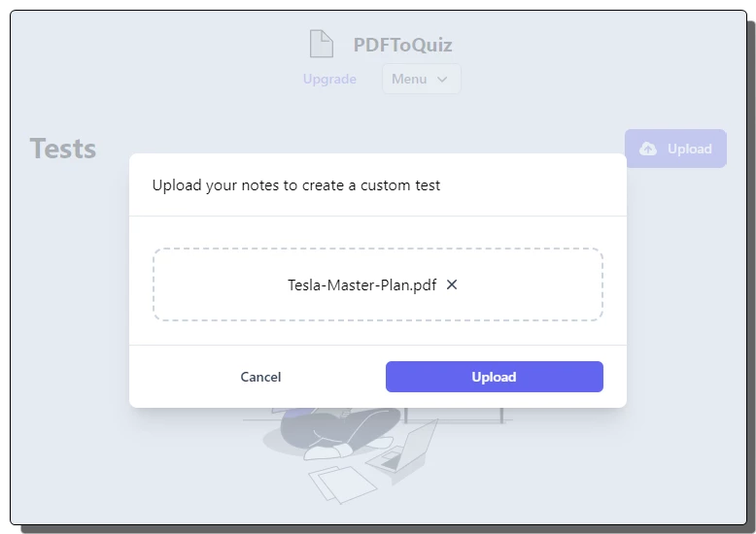The width and height of the screenshot is (756, 534).
Task: Click the PDFToQuiz title text
Action: click(402, 45)
